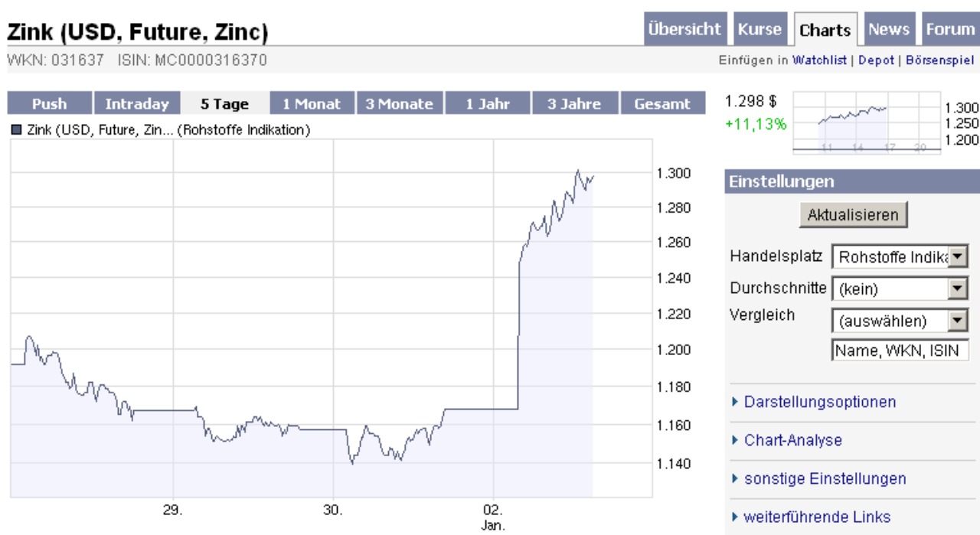Viewport: 980px width, 535px height.
Task: Go to the Übersicht tab
Action: click(686, 29)
